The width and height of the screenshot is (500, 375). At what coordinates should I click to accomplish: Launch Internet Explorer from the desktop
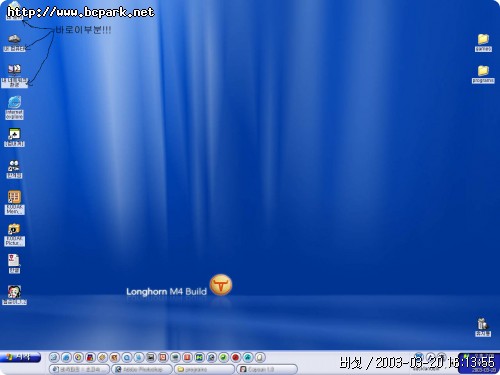(x=14, y=107)
